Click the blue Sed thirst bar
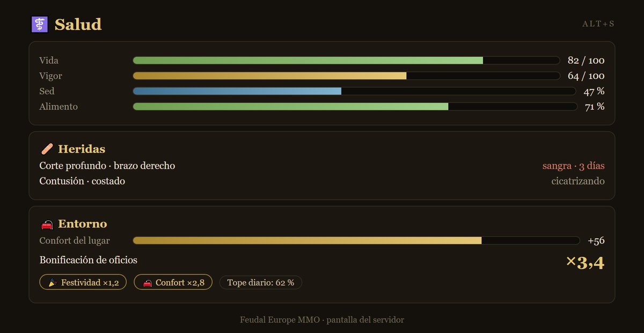Image resolution: width=644 pixels, height=333 pixels. point(354,91)
